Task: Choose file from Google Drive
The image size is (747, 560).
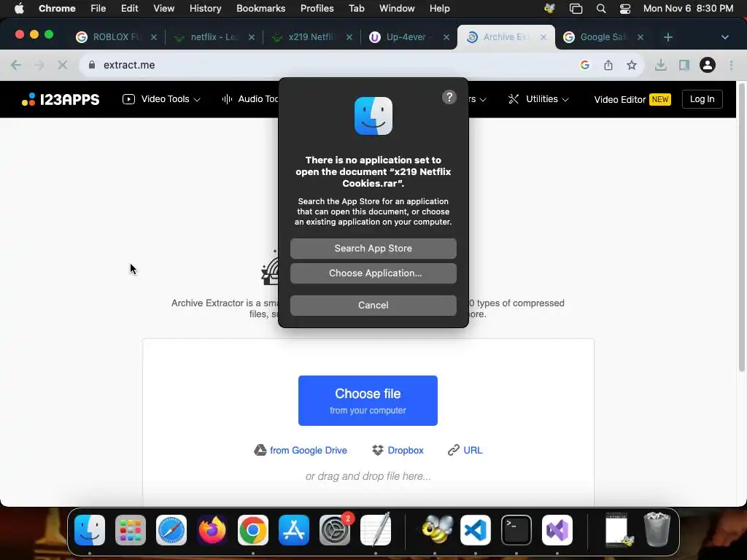Action: (x=301, y=450)
